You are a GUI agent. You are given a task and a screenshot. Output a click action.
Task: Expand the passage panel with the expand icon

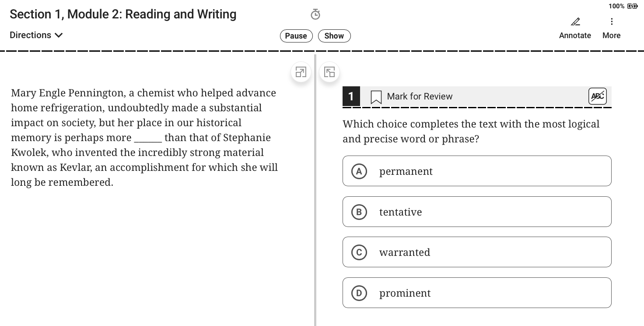(301, 72)
